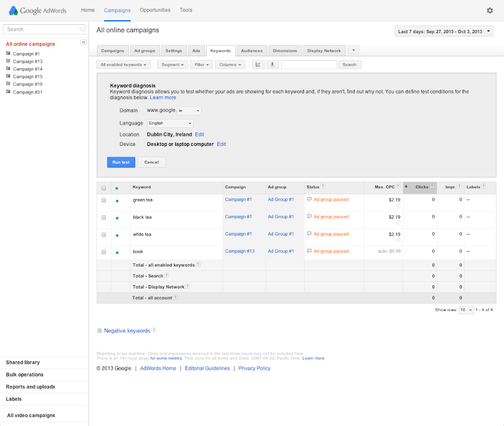Click the toggle graph chart icon
Viewport: 504px width, 426px height.
pyautogui.click(x=258, y=65)
